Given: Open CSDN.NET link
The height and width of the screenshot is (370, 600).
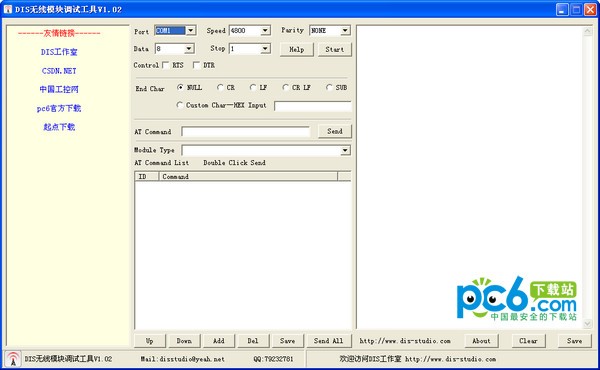Looking at the screenshot, I should [x=59, y=71].
